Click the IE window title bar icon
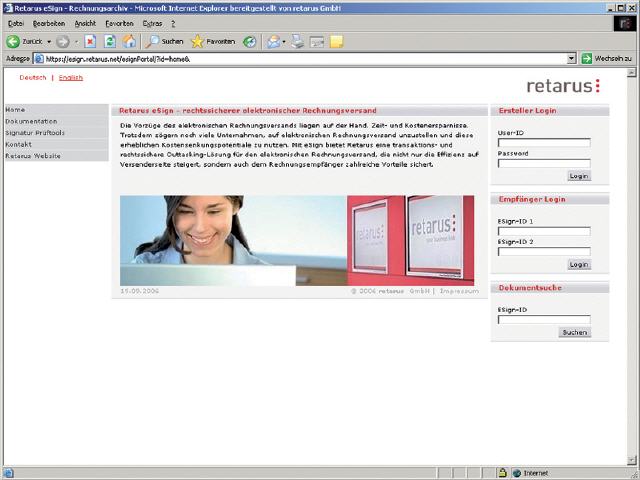The width and height of the screenshot is (640, 480). 8,8
